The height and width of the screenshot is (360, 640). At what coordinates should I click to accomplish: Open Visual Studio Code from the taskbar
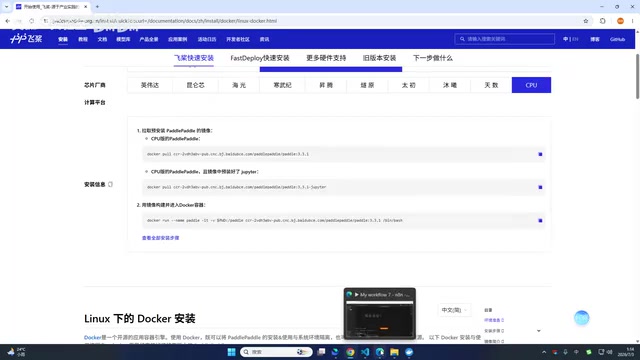[365, 352]
